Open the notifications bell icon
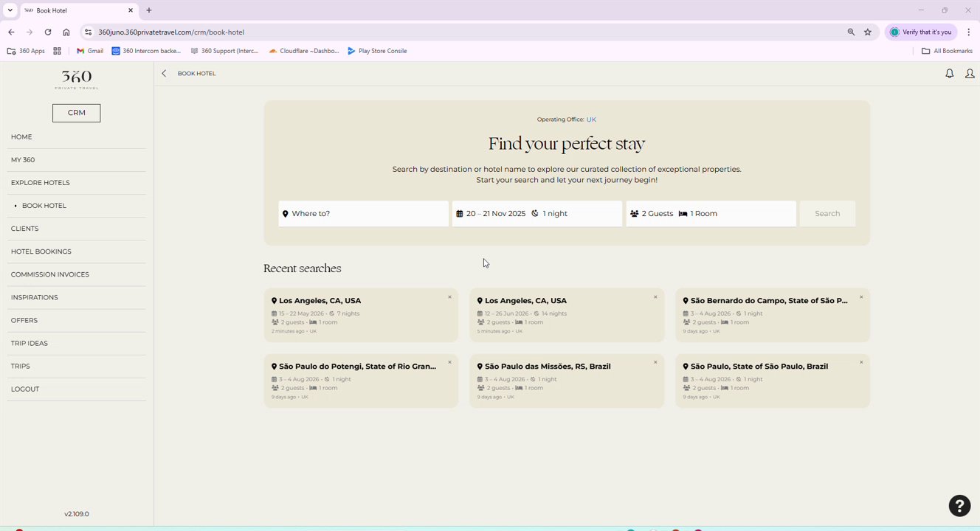 point(949,74)
